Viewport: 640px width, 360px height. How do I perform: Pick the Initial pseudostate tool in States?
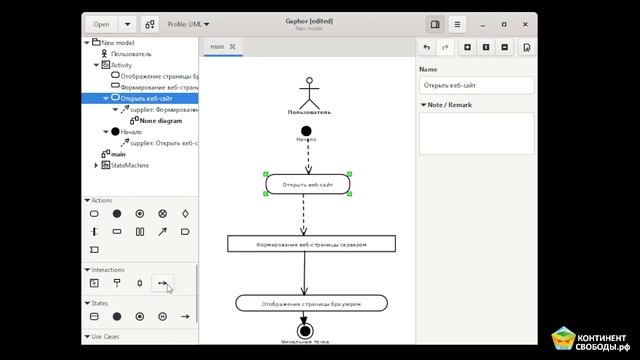(117, 316)
